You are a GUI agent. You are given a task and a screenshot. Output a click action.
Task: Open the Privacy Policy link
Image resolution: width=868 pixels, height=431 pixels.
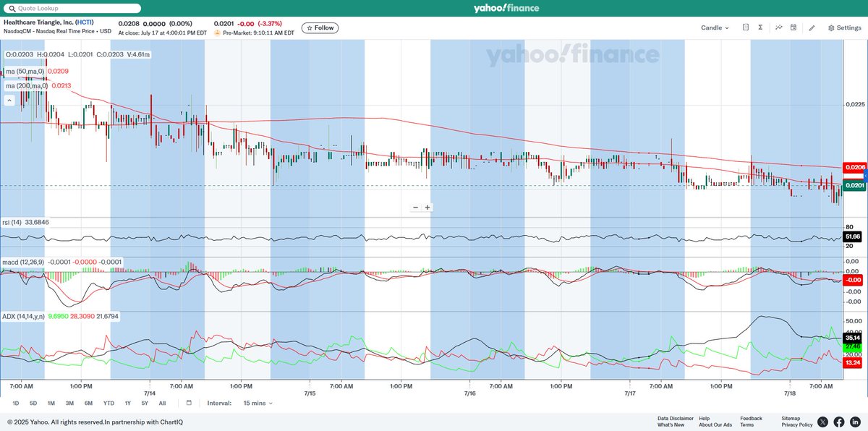[x=796, y=424]
